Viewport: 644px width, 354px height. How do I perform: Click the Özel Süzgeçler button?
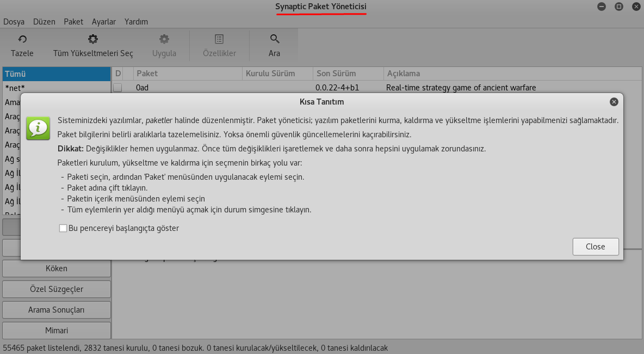pyautogui.click(x=57, y=289)
